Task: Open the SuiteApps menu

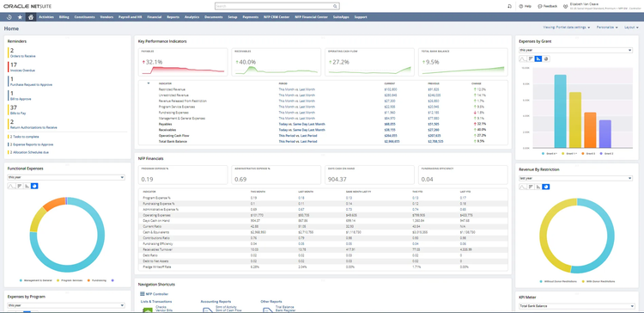Action: (x=341, y=17)
